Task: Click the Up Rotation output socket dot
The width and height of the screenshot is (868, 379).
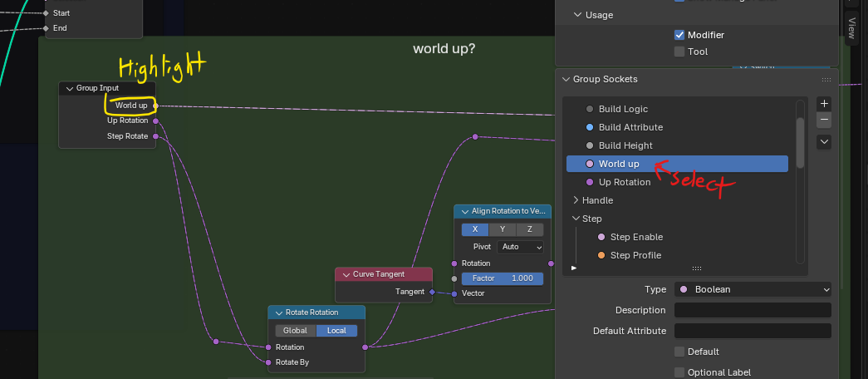Action: tap(155, 121)
